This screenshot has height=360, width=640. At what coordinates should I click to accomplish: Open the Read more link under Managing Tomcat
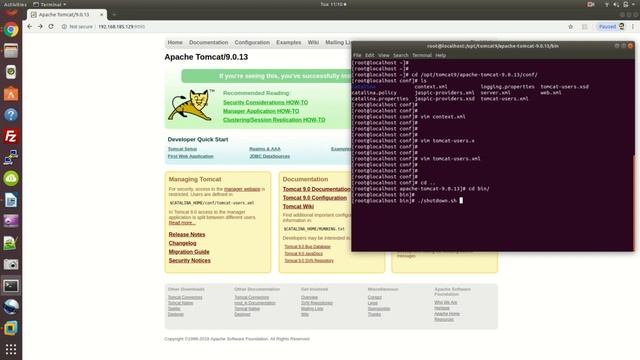click(x=182, y=222)
